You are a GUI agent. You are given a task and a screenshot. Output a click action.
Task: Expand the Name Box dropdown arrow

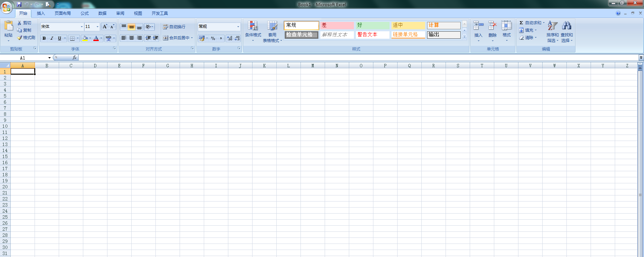click(x=49, y=58)
